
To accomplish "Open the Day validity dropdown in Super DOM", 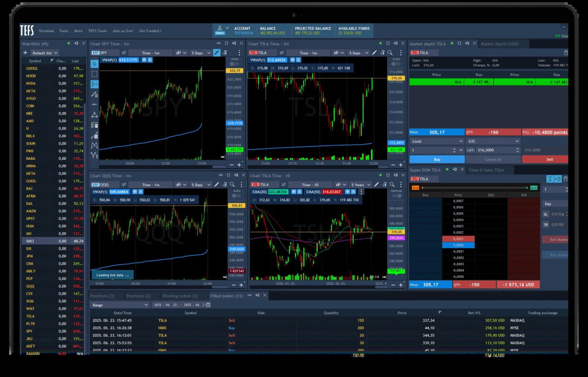I will (555, 204).
